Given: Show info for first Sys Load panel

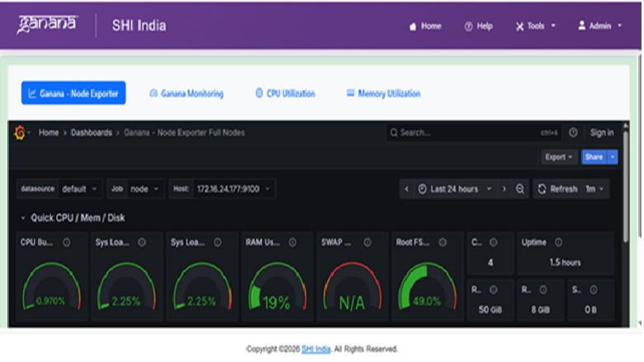Looking at the screenshot, I should click(x=142, y=242).
